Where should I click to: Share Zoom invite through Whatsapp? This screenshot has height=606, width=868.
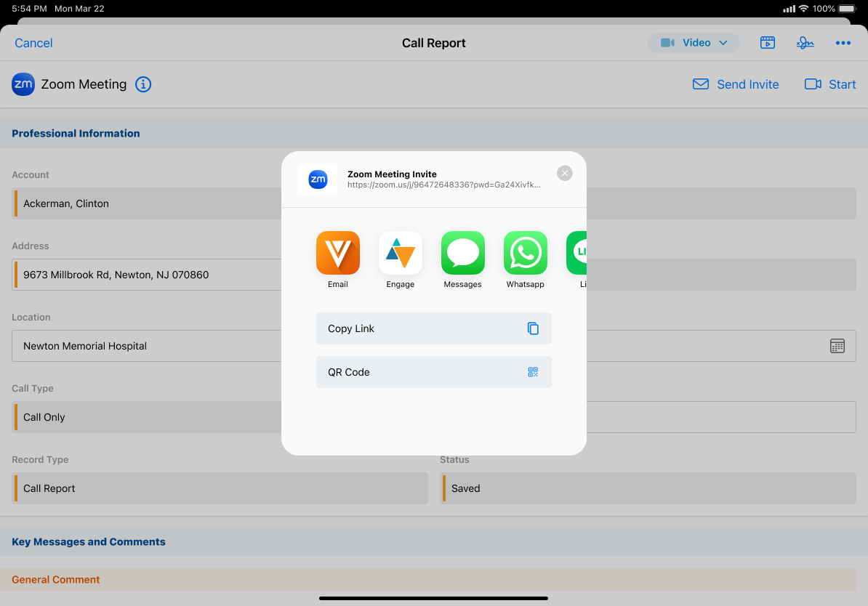point(526,253)
